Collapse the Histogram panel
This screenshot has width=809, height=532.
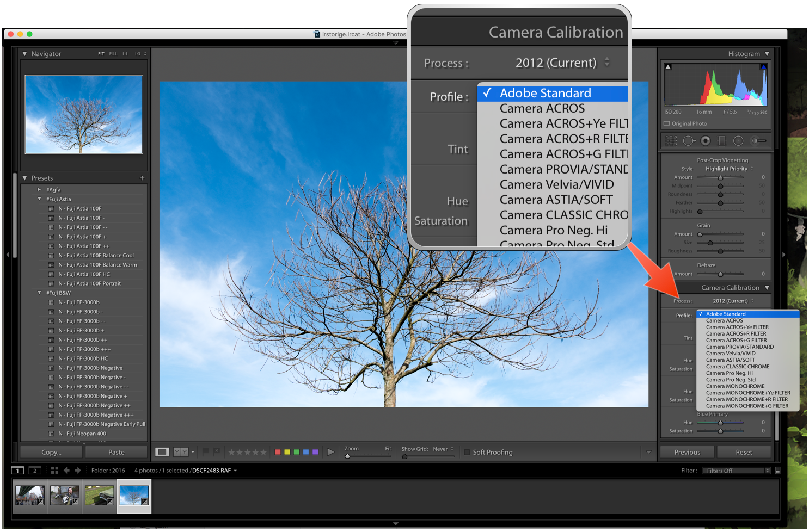(x=767, y=54)
